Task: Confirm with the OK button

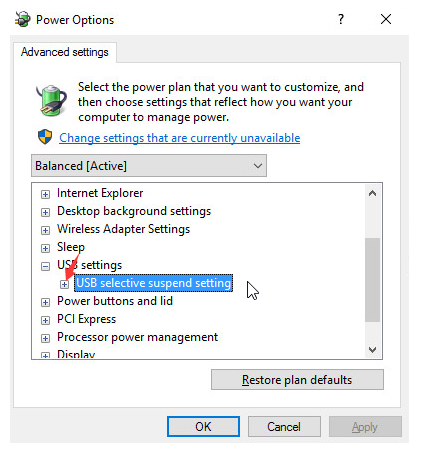Action: click(203, 426)
